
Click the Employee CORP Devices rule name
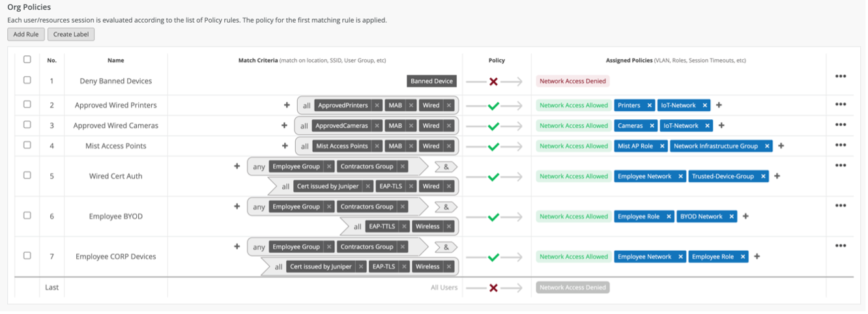pyautogui.click(x=116, y=257)
